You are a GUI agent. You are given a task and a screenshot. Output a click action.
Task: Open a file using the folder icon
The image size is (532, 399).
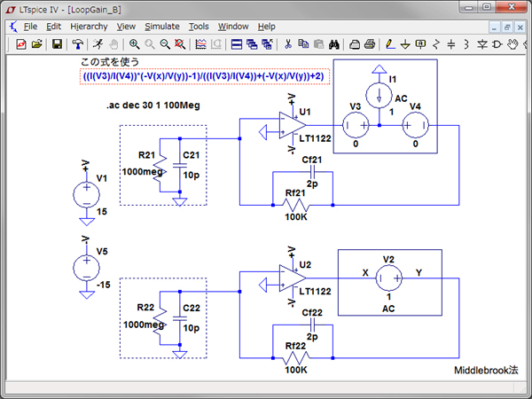tap(36, 43)
